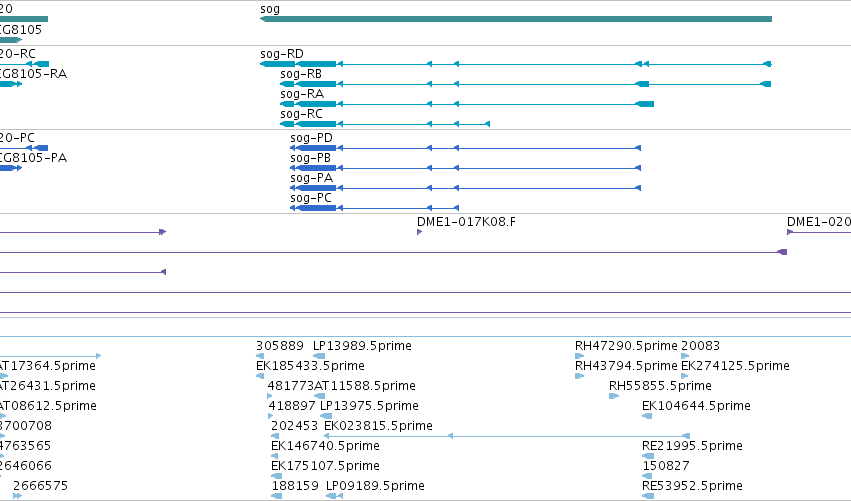Click the CG8105-RA transcript label

pyautogui.click(x=33, y=74)
